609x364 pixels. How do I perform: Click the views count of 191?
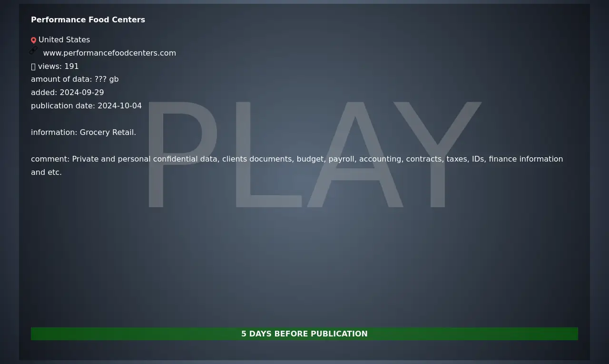[71, 67]
